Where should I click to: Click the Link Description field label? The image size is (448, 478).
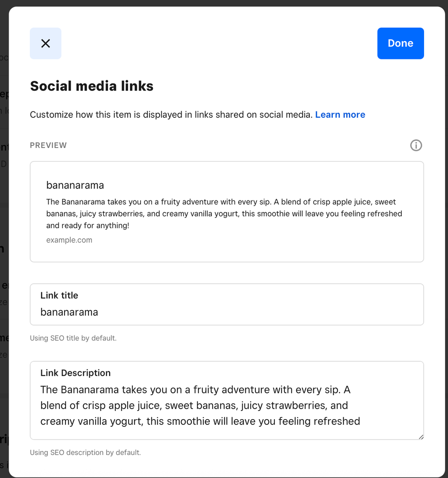pos(76,373)
